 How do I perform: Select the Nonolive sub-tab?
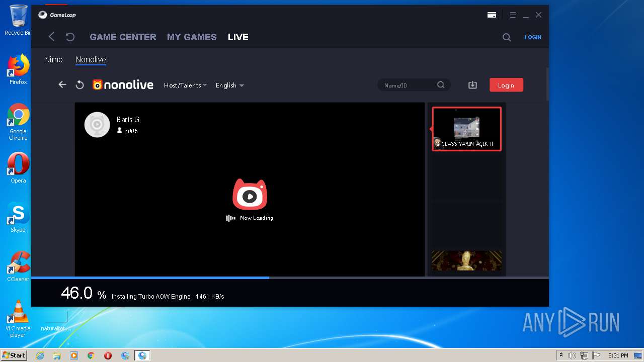(91, 59)
